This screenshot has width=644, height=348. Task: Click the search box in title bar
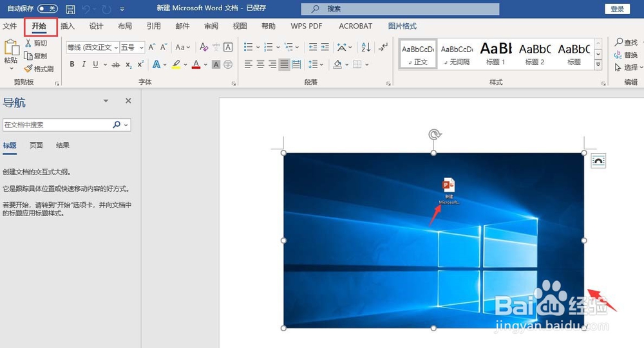click(400, 8)
